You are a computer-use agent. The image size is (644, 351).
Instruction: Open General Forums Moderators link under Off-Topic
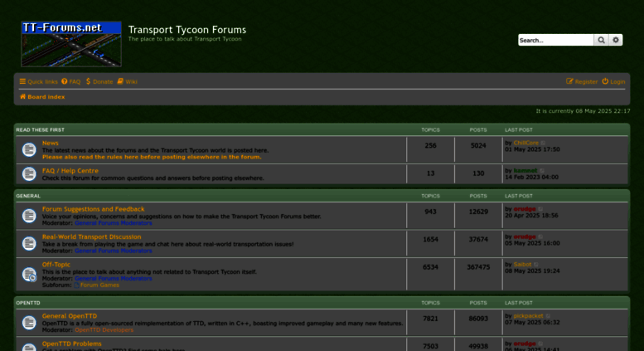(x=114, y=278)
